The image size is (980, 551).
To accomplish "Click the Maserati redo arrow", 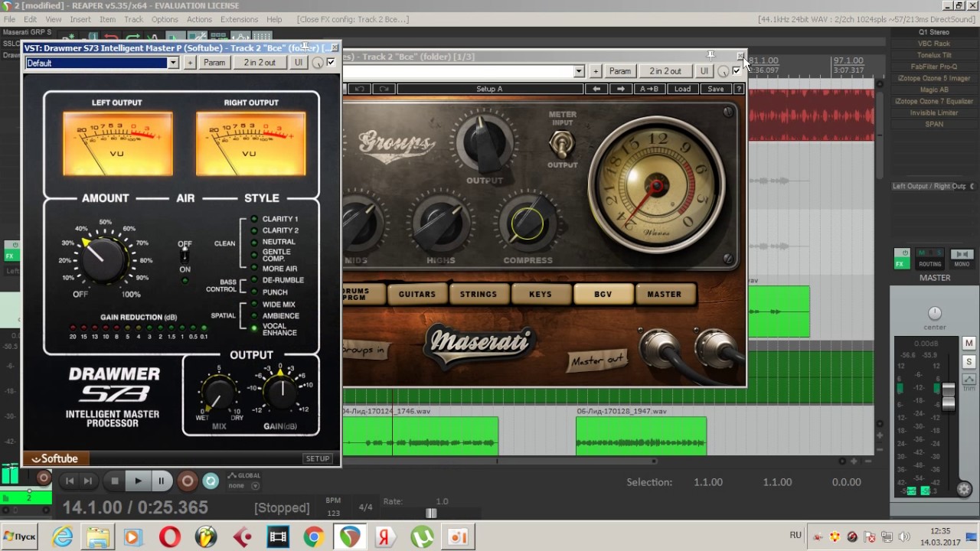I will pyautogui.click(x=384, y=89).
